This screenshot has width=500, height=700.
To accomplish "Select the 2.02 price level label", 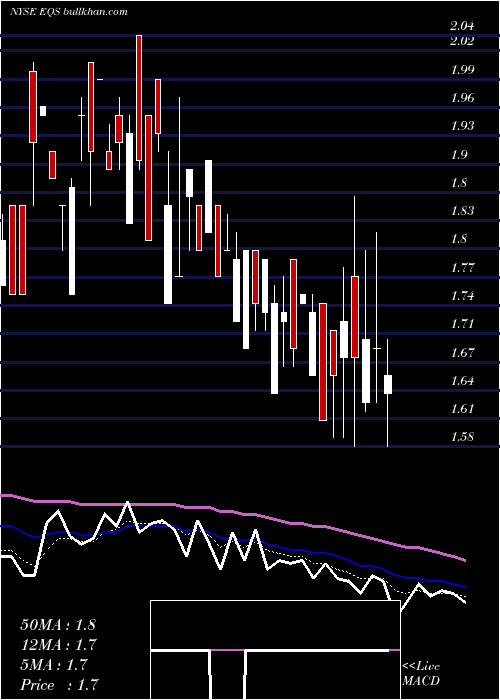I will coord(462,41).
